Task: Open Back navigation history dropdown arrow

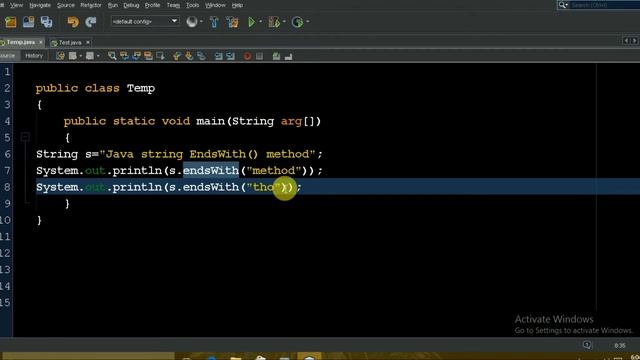Action: point(80,56)
